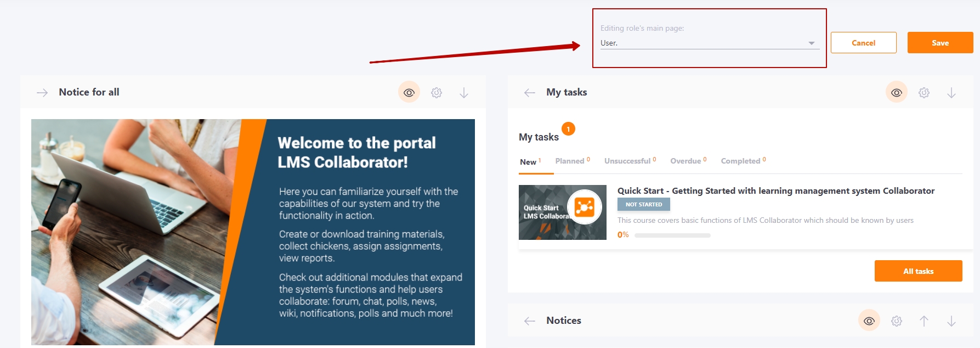
Task: Move My tasks block left arrow
Action: point(530,93)
